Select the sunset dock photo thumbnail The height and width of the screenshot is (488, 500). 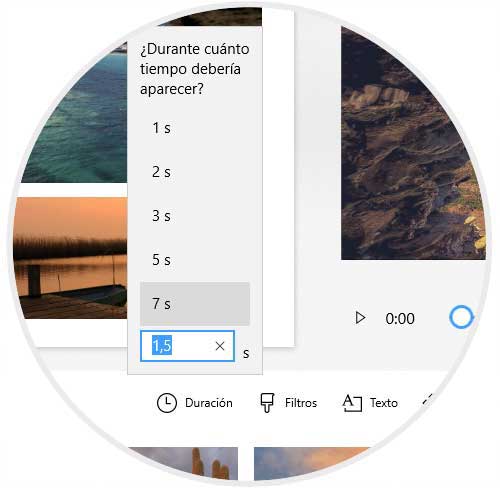point(70,258)
